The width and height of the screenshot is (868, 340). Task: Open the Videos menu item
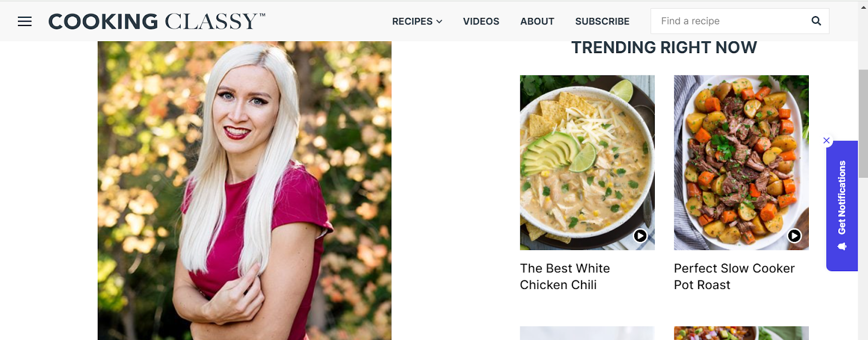click(481, 21)
